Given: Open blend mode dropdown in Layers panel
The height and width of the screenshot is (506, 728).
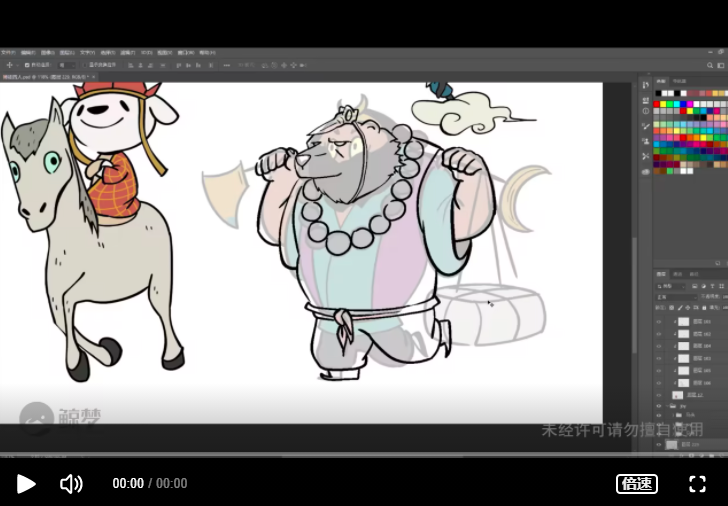Looking at the screenshot, I should (677, 297).
